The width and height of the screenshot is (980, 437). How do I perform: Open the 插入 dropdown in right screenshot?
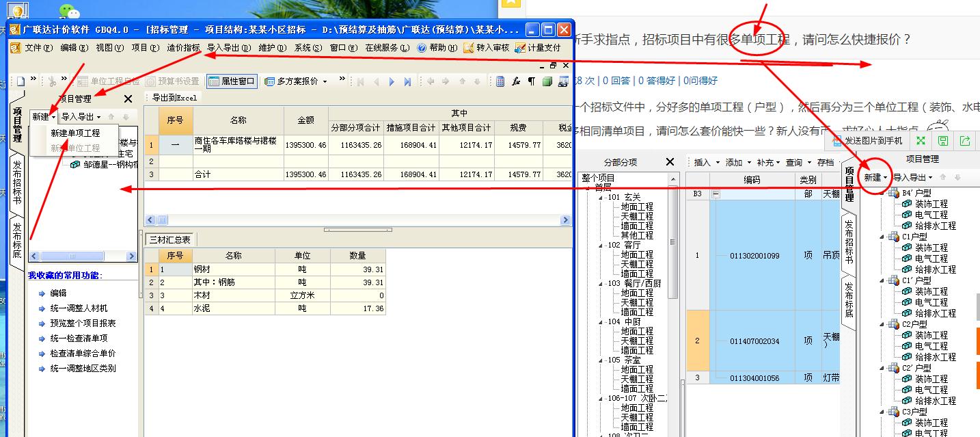pos(706,163)
